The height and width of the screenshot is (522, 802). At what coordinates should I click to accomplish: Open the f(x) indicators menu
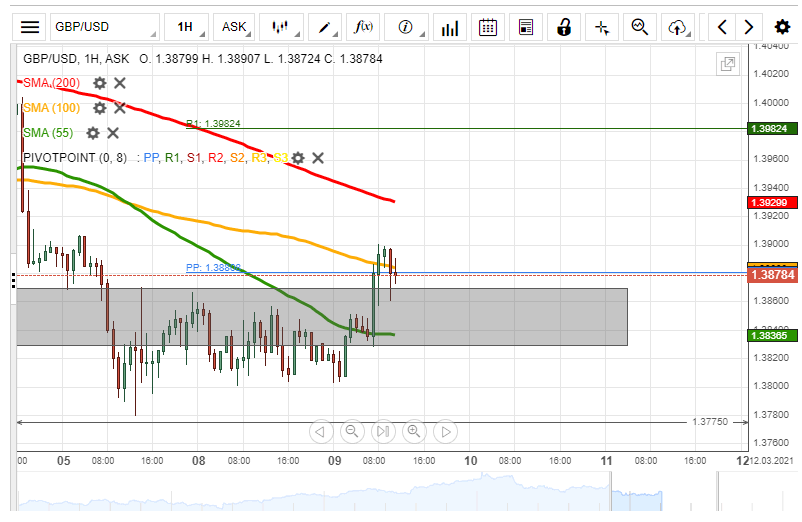click(x=363, y=27)
